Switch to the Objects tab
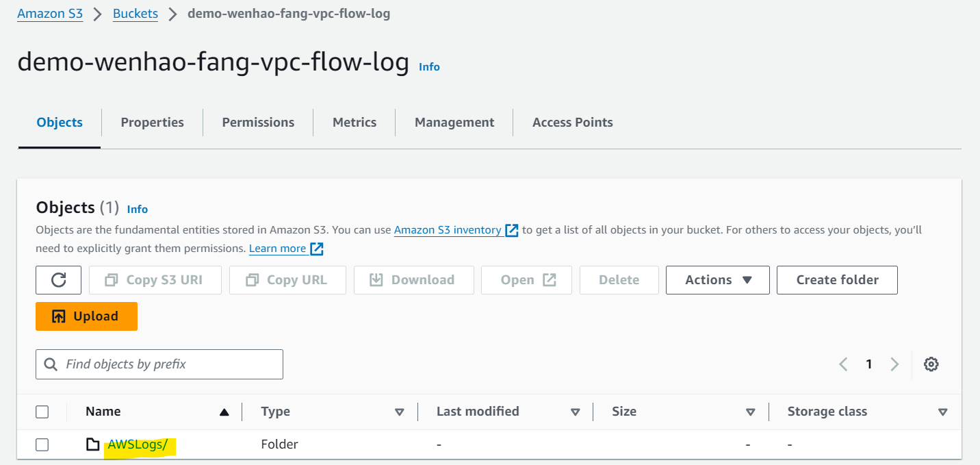 click(60, 123)
